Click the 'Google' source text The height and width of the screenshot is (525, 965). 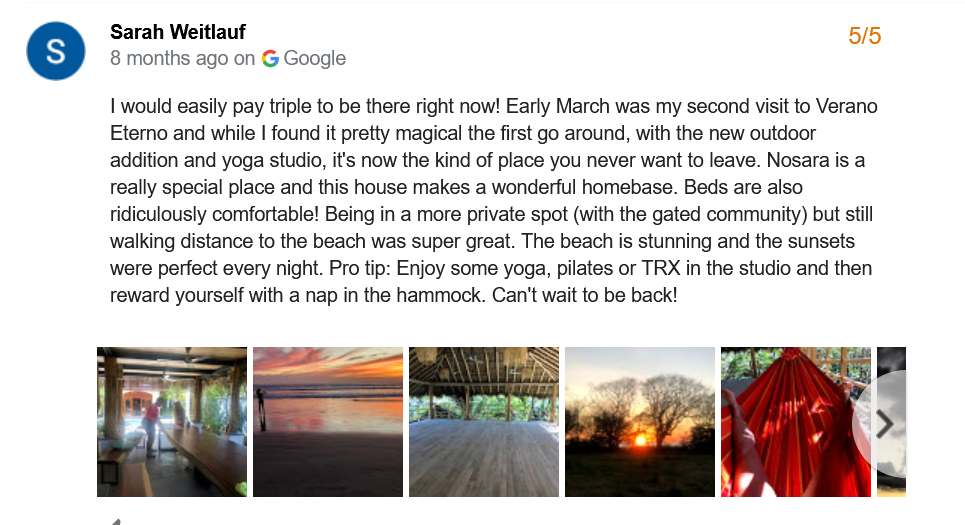[x=314, y=58]
